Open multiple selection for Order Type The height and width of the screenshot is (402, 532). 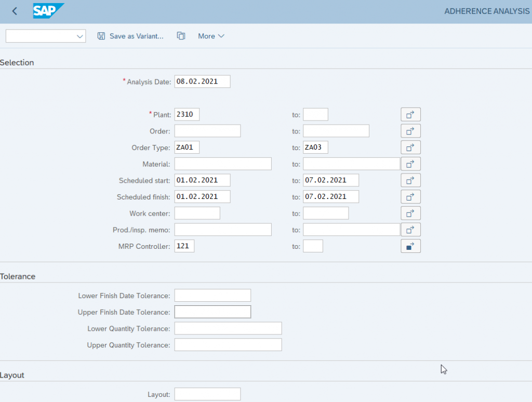(410, 148)
